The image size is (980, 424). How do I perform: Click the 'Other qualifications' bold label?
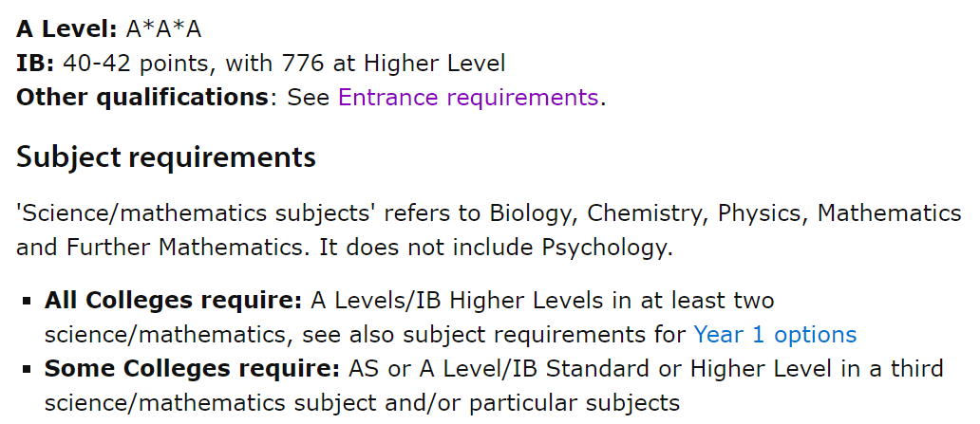pyautogui.click(x=142, y=98)
